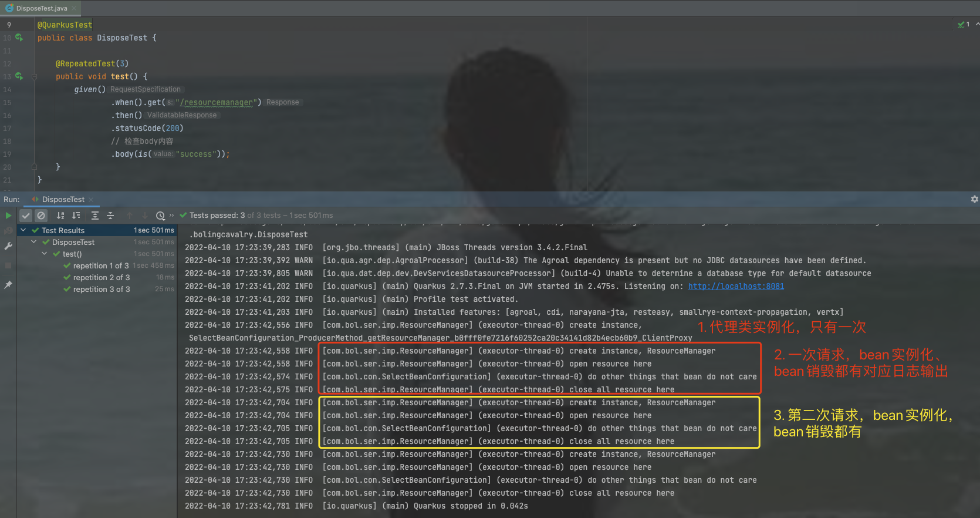Image resolution: width=980 pixels, height=518 pixels.
Task: Click the 1 sec 458 ms duration value
Action: tap(154, 265)
